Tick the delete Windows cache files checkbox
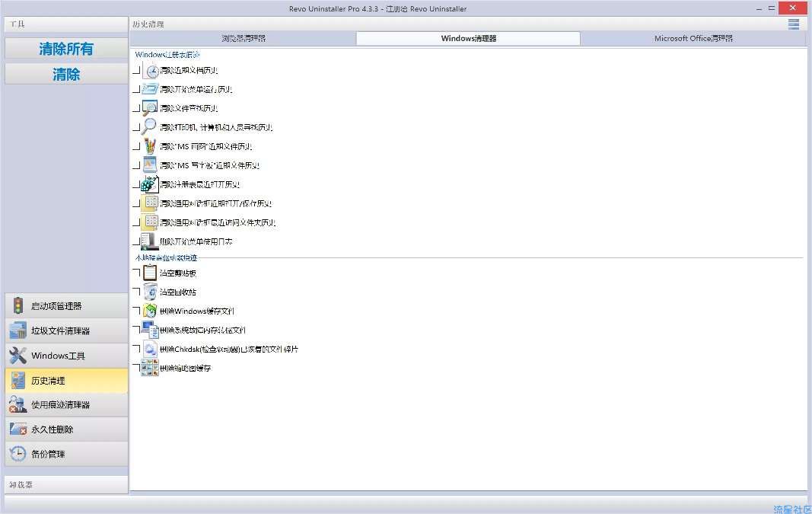This screenshot has width=812, height=514. [x=137, y=311]
